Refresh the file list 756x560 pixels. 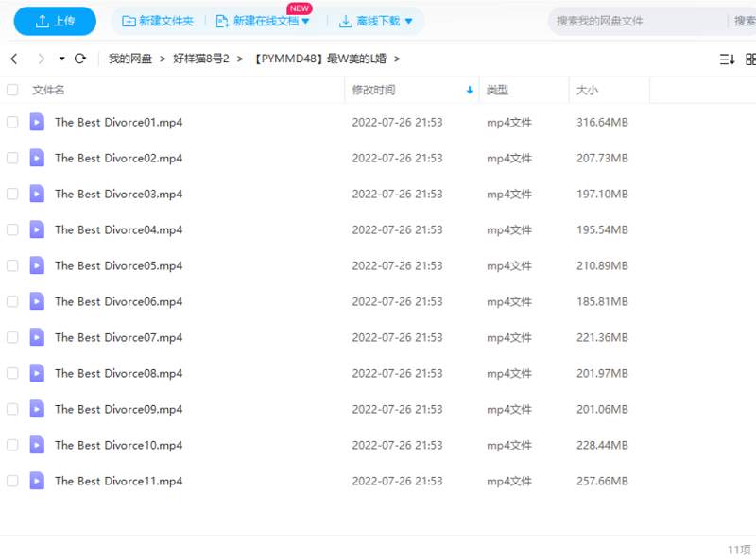tap(80, 59)
